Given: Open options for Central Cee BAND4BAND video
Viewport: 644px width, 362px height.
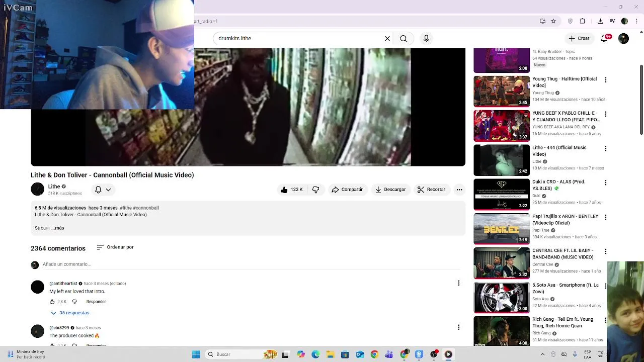Looking at the screenshot, I should click(x=606, y=251).
